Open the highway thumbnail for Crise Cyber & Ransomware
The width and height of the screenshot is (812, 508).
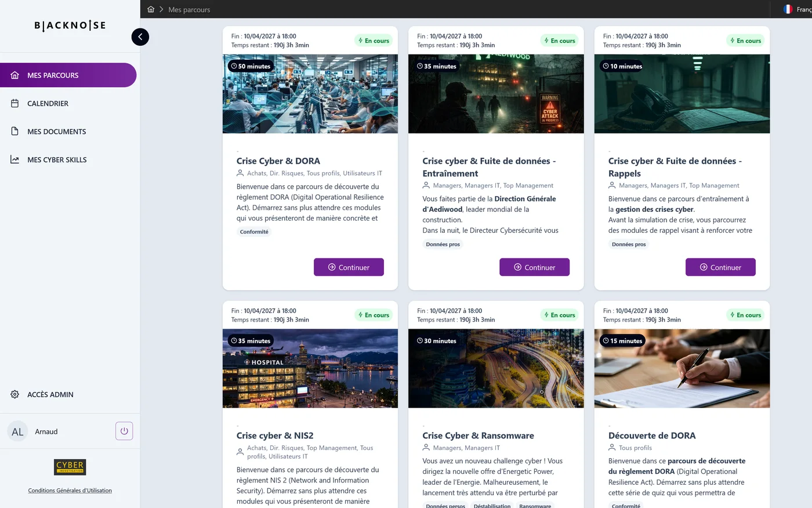pos(496,369)
